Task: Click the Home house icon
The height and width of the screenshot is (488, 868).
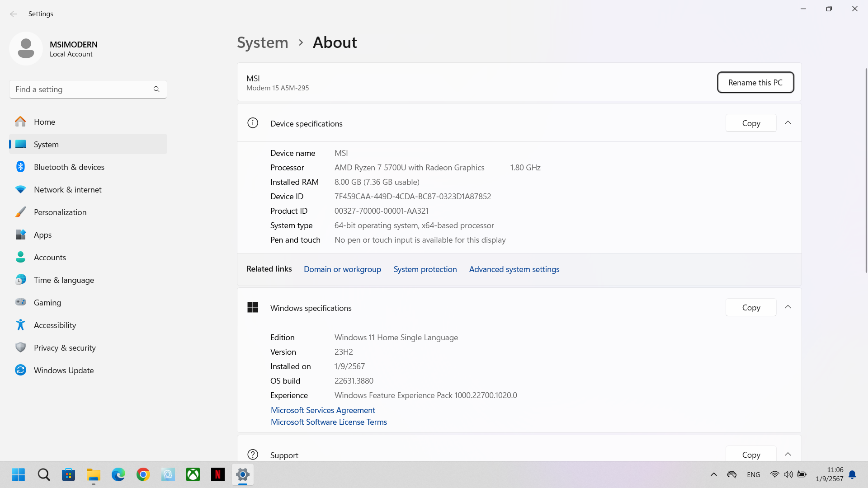Action: 20,122
